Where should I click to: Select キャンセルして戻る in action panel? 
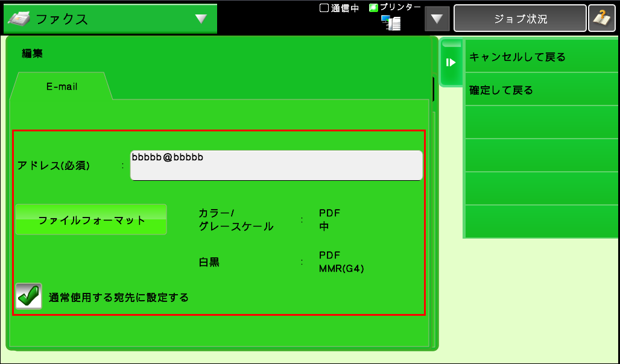[541, 57]
